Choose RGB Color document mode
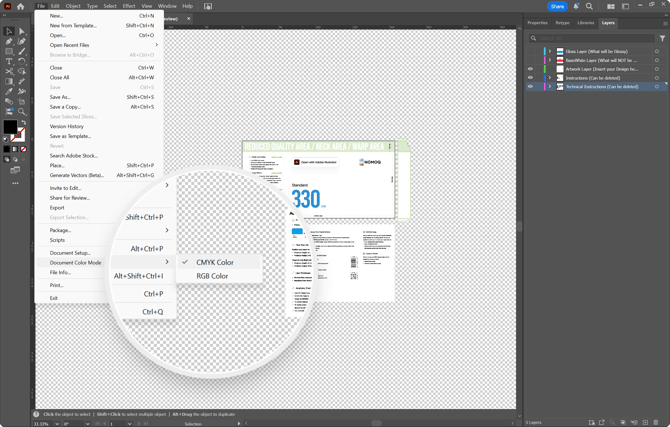 coord(212,276)
